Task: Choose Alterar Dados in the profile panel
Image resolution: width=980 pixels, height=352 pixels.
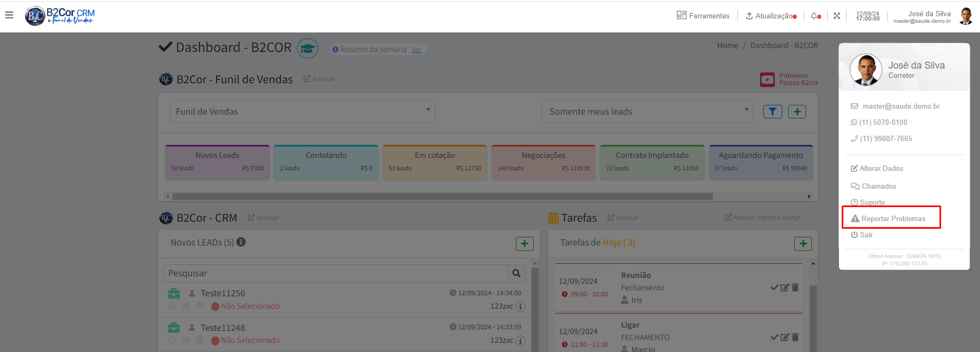Action: (x=881, y=169)
